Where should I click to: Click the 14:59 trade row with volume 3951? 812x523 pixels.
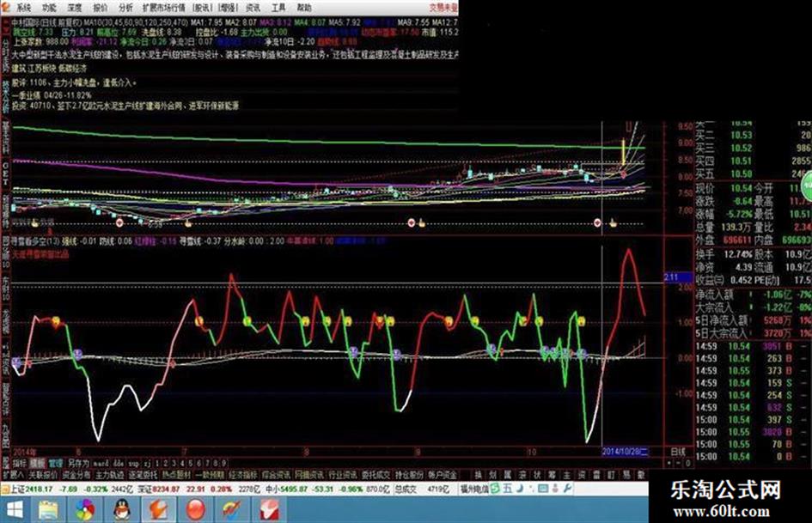point(753,346)
